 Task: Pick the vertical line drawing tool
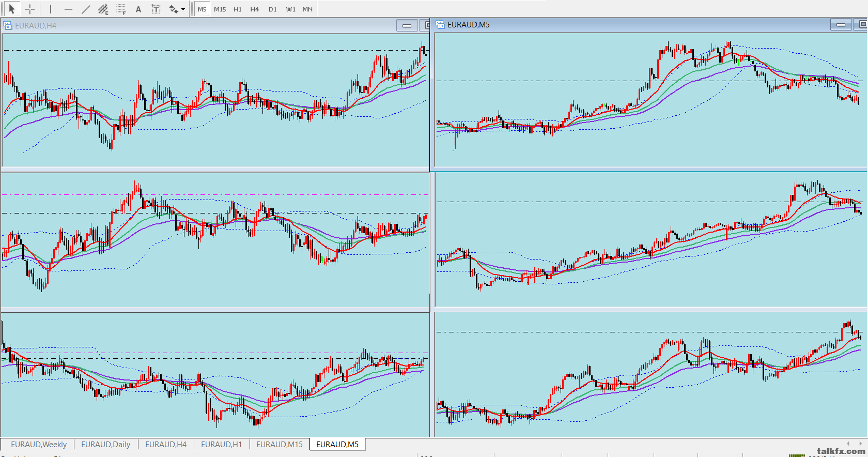click(x=50, y=9)
